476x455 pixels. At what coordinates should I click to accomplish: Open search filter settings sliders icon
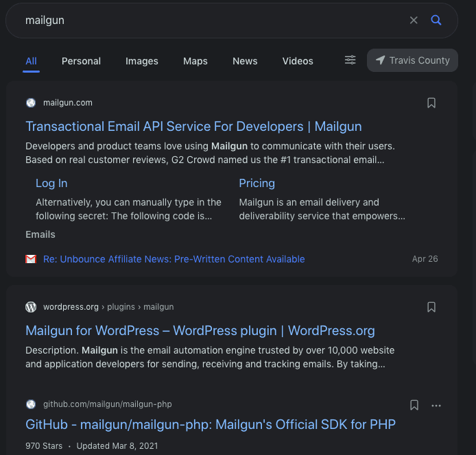pos(350,60)
